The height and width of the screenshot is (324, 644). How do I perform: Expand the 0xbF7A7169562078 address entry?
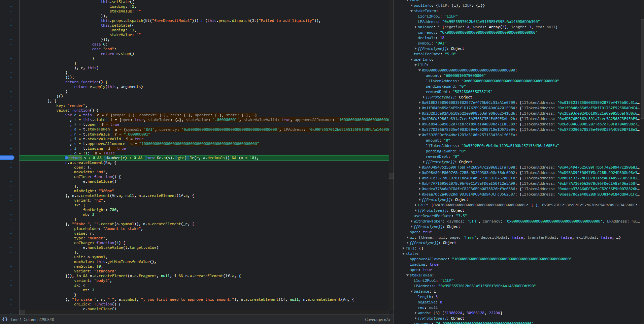pos(419,183)
